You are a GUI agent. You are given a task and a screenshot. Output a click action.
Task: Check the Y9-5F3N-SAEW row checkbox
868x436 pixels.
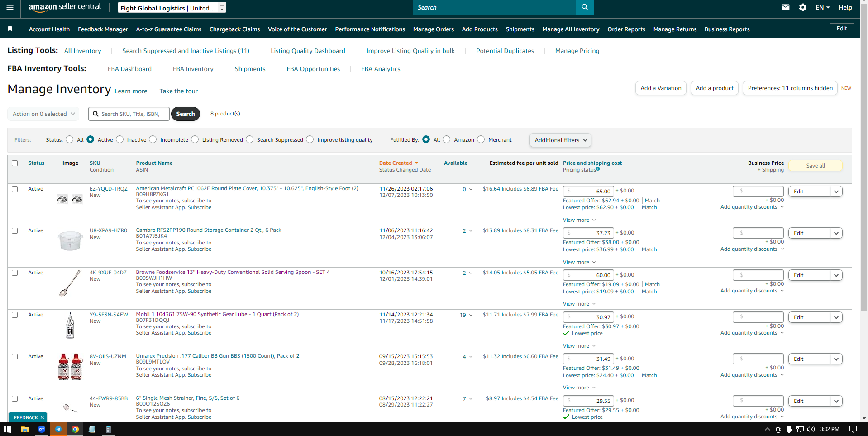[15, 315]
